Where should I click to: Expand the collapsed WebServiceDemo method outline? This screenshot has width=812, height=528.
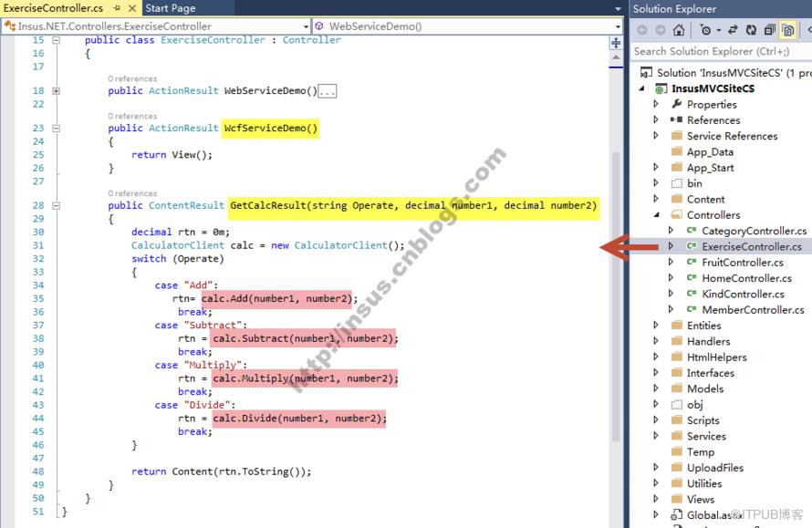point(56,91)
